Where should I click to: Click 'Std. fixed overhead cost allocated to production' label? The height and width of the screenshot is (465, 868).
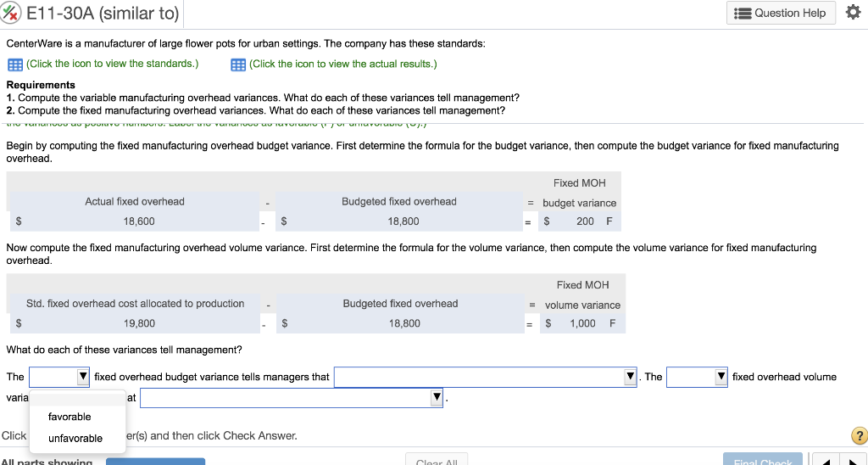135,304
